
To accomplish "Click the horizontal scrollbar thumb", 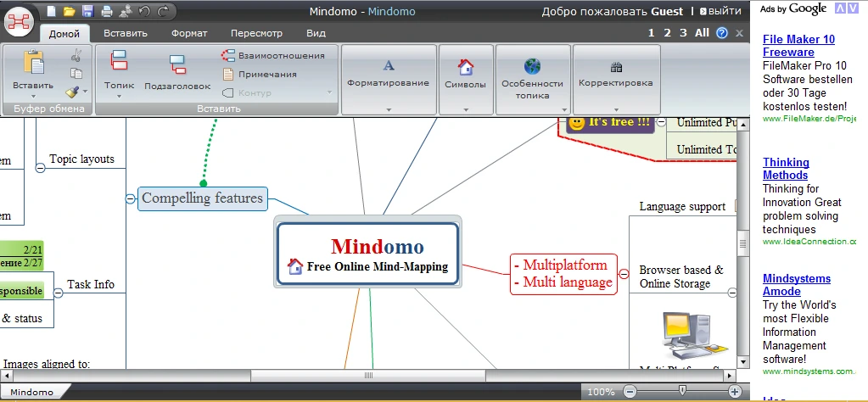I will 368,376.
